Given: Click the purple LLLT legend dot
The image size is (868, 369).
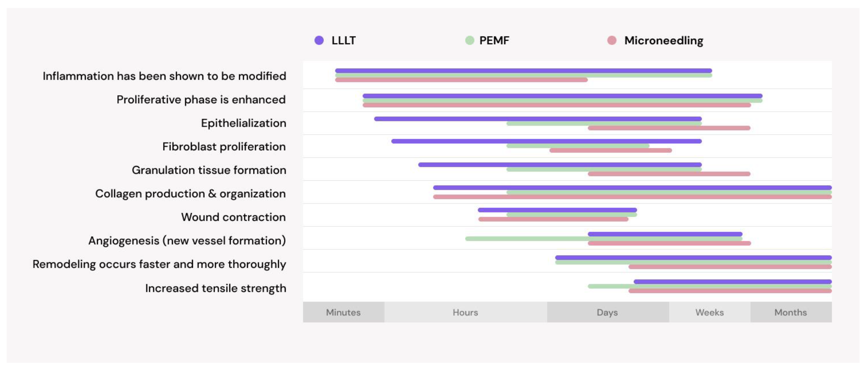Looking at the screenshot, I should coord(319,40).
